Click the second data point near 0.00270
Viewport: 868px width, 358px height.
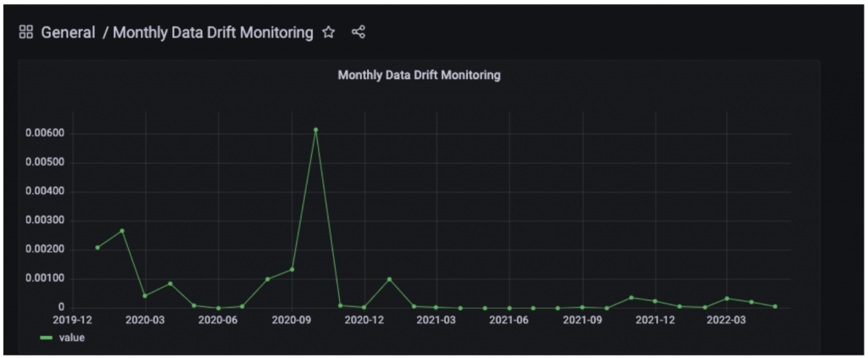122,231
